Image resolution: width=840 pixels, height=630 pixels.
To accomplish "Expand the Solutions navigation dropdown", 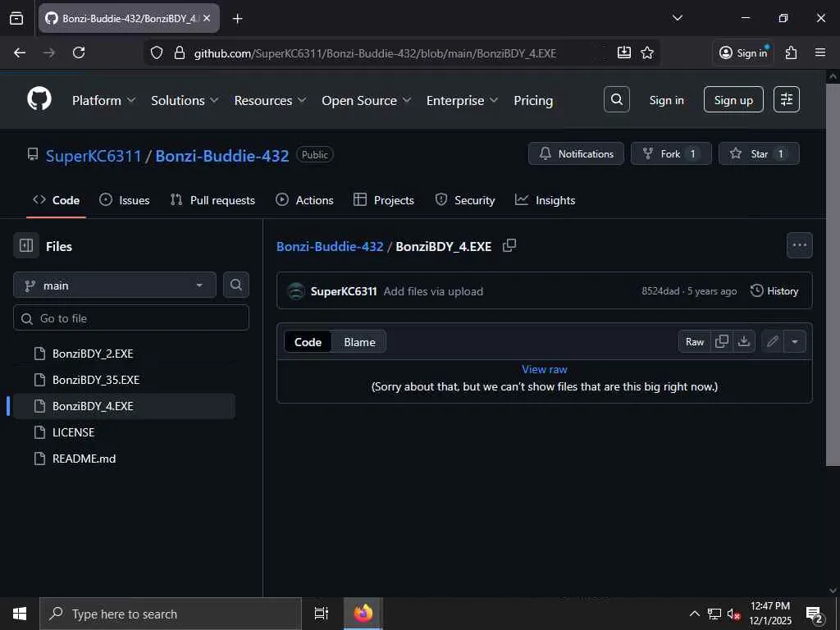I will tap(185, 101).
